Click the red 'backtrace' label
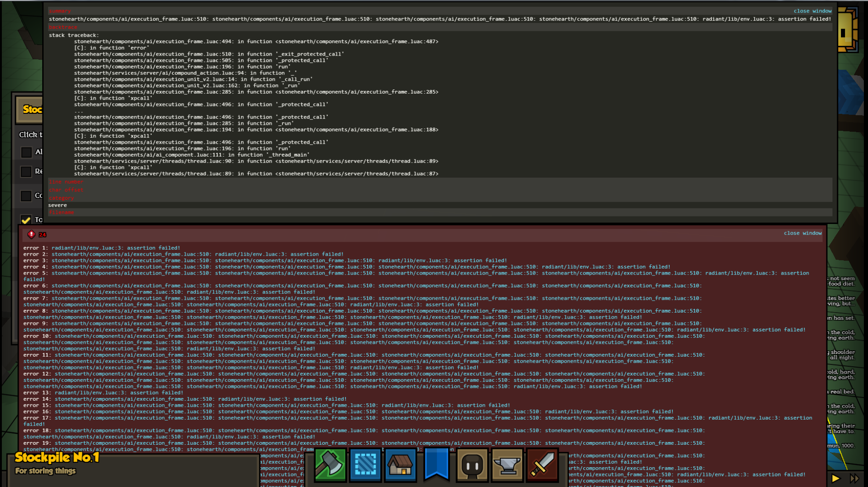Viewport: 868px width, 487px height. click(x=63, y=28)
